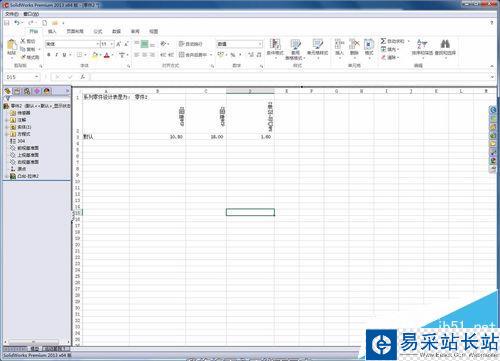The height and width of the screenshot is (361, 500).
Task: Click the new blank document icon
Action: point(45,23)
